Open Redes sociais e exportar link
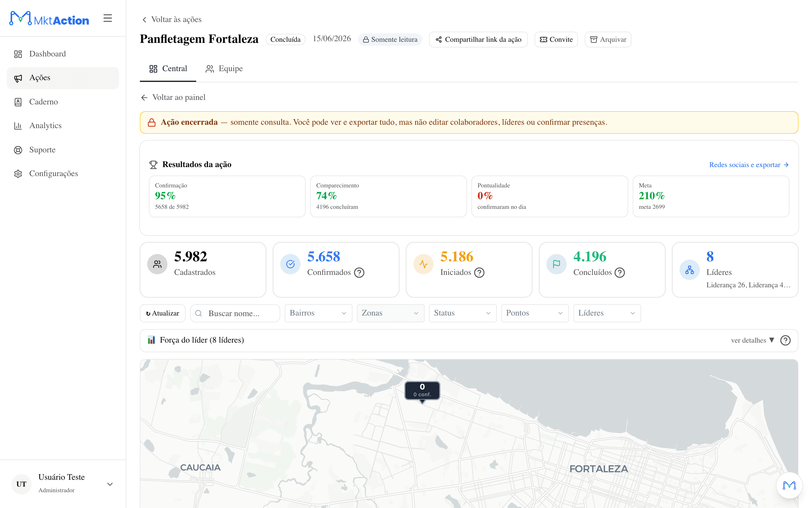The image size is (812, 508). coord(749,165)
